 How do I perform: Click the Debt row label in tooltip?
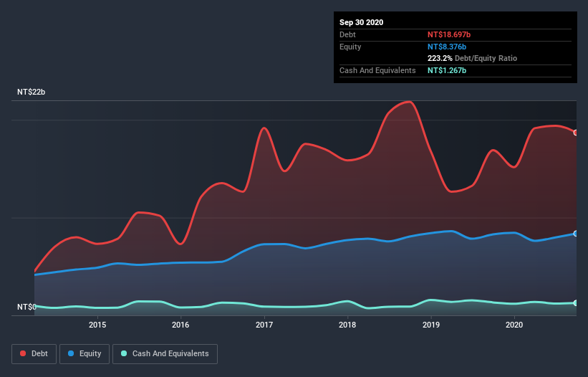coord(347,34)
